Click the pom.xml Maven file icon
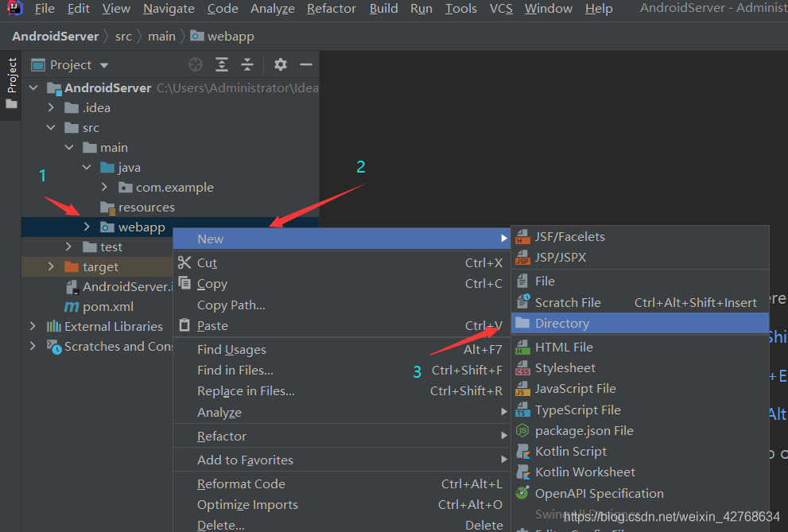 72,307
